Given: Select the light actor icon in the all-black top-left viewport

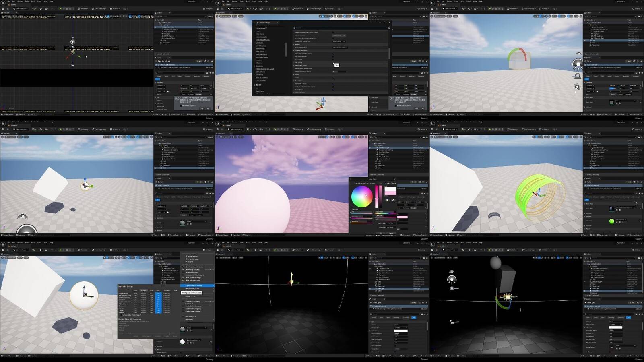Looking at the screenshot, I should [72, 42].
